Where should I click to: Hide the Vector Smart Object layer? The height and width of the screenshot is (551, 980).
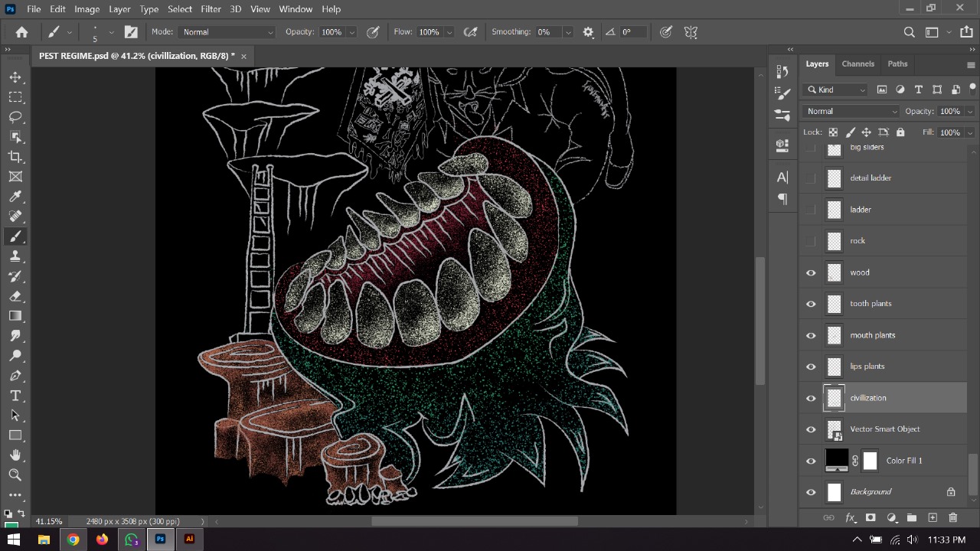[811, 429]
